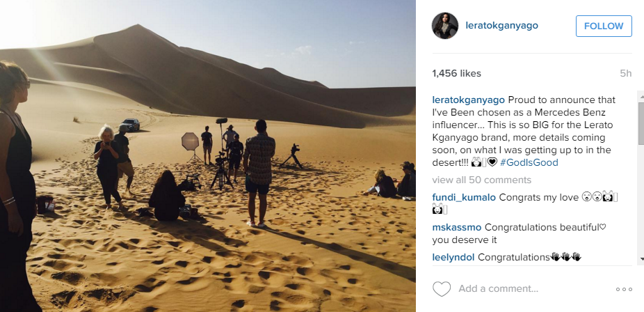The height and width of the screenshot is (312, 644).
Task: Expand view all 50 comments
Action: tap(482, 180)
